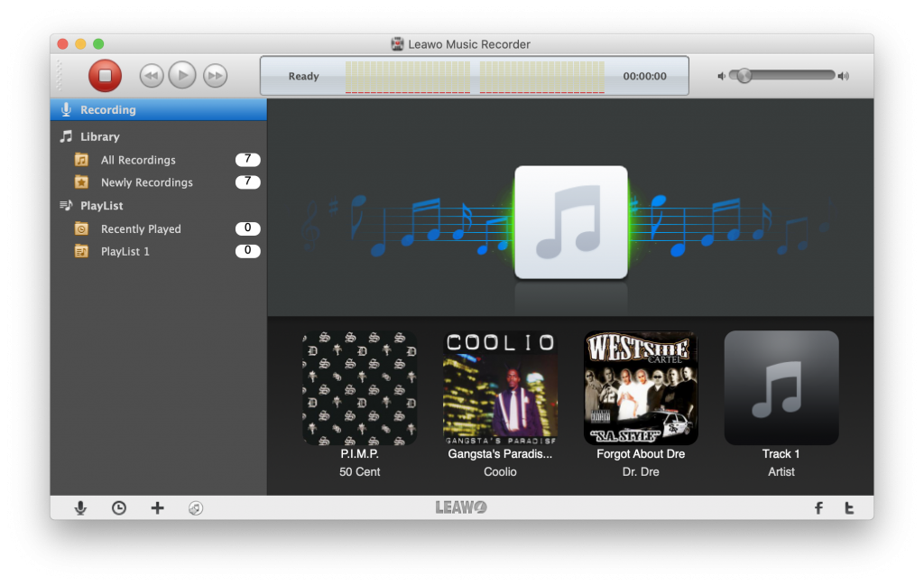Click the Newly Recordings star folder icon
The height and width of the screenshot is (586, 924).
[x=81, y=182]
